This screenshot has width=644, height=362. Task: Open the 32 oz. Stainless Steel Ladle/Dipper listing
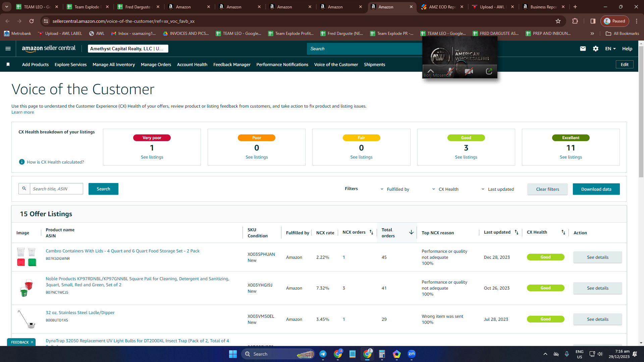[x=80, y=312]
